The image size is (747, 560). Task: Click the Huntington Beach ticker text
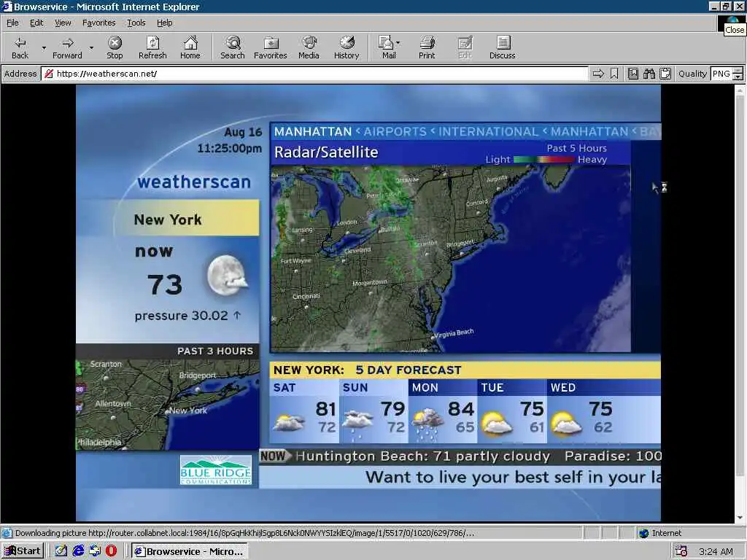tap(422, 456)
